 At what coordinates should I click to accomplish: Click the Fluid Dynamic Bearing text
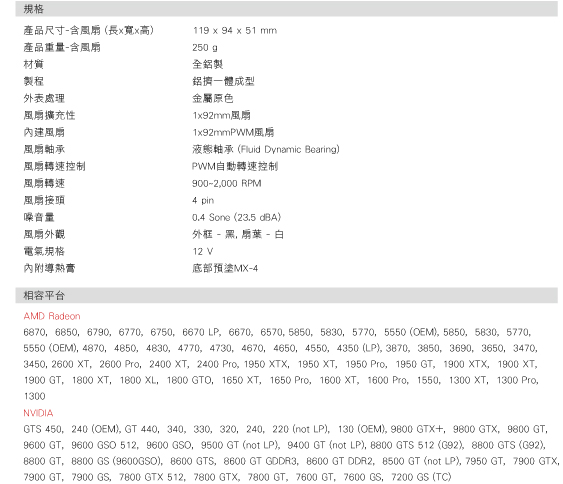point(288,149)
